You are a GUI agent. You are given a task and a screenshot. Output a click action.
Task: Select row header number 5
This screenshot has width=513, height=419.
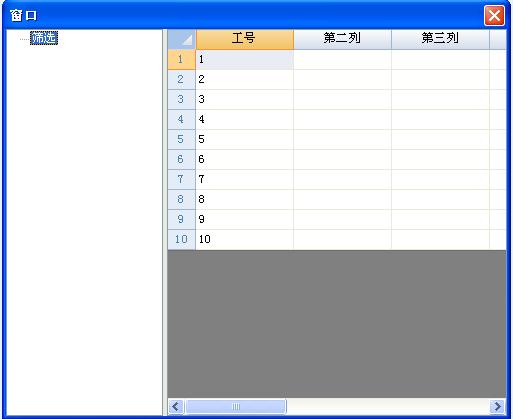click(182, 139)
